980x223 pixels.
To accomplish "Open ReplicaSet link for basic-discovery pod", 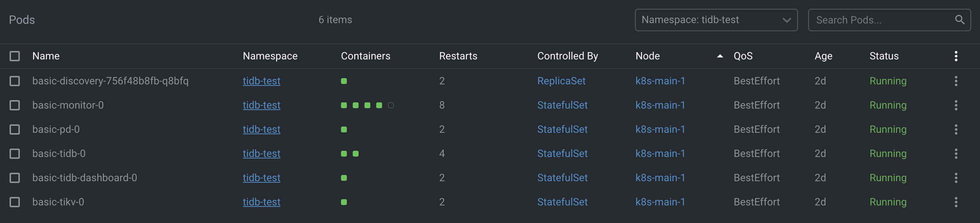I will (561, 81).
